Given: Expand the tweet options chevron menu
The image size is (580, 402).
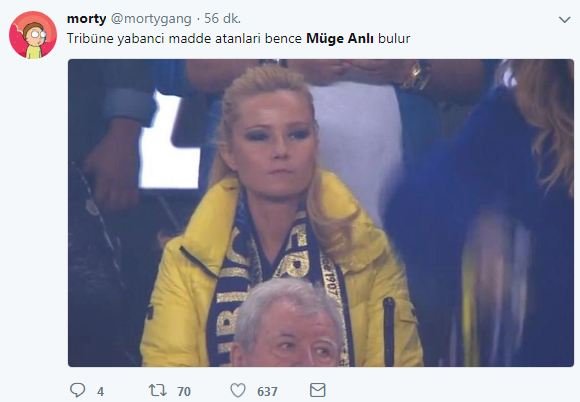Looking at the screenshot, I should point(564,19).
